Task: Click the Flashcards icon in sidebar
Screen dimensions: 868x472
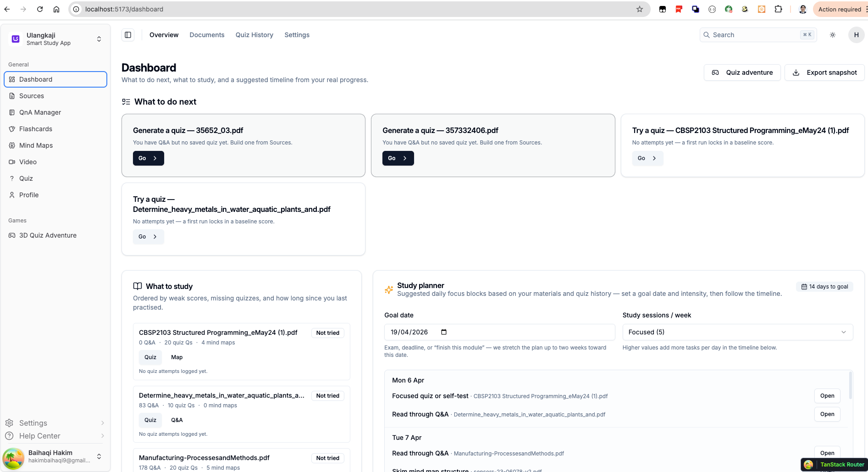Action: (12, 129)
